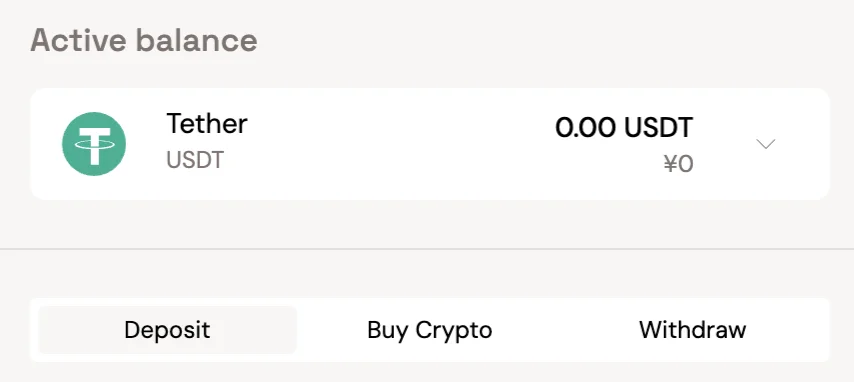The image size is (854, 382).
Task: Expand the Tether balance chevron
Action: 766,144
